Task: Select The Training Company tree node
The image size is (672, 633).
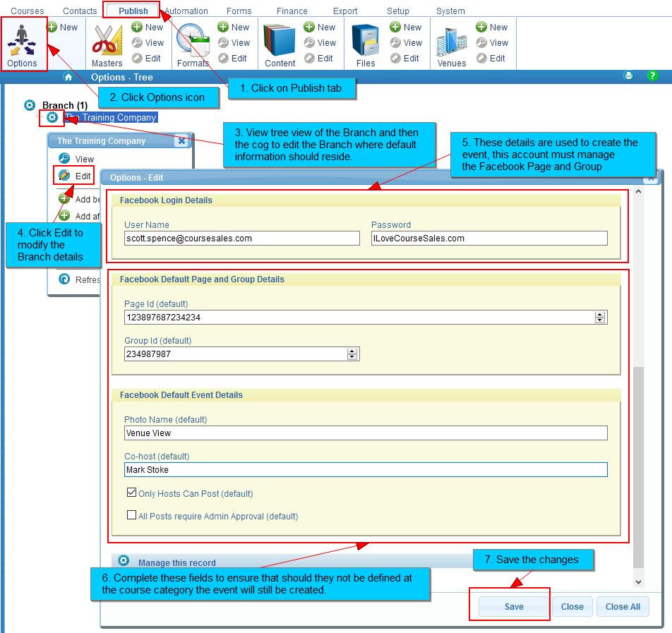Action: 111,117
